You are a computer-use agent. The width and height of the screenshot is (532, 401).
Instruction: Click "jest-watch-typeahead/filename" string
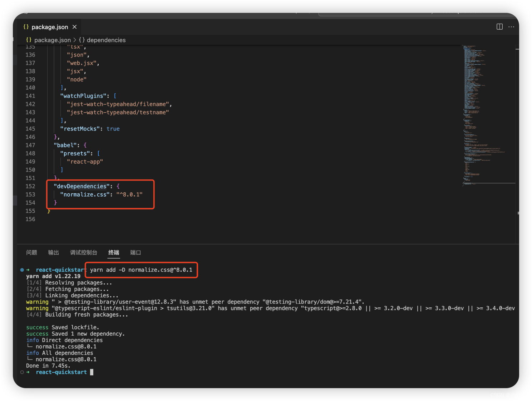118,104
